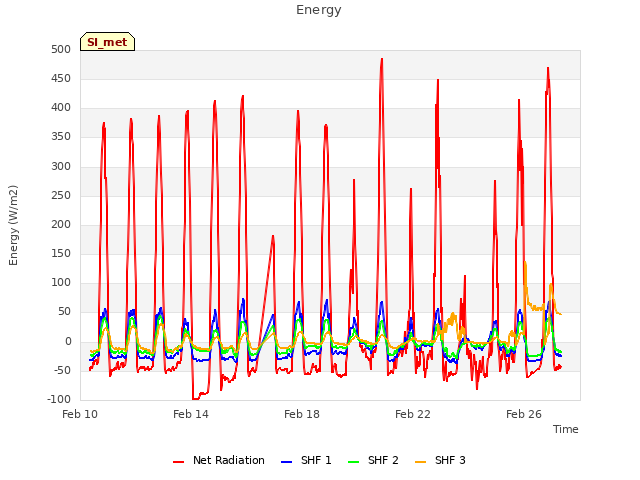The width and height of the screenshot is (640, 480).
Task: Click the '350' y-axis label
Action: (x=61, y=137)
